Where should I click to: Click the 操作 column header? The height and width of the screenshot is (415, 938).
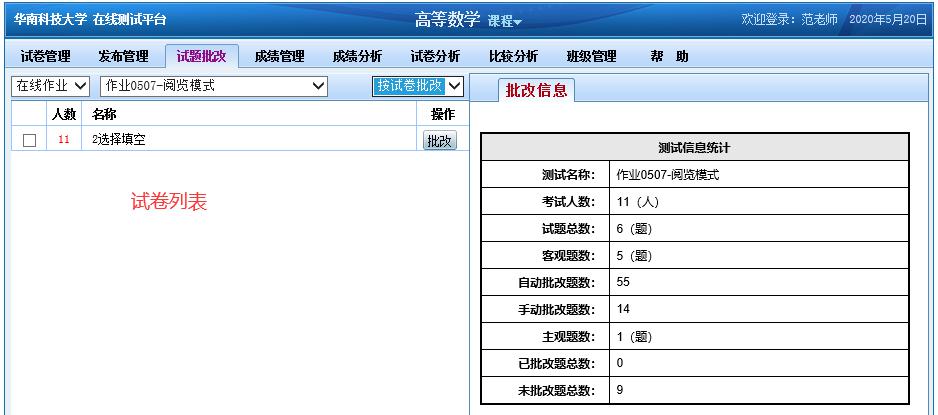[x=443, y=114]
